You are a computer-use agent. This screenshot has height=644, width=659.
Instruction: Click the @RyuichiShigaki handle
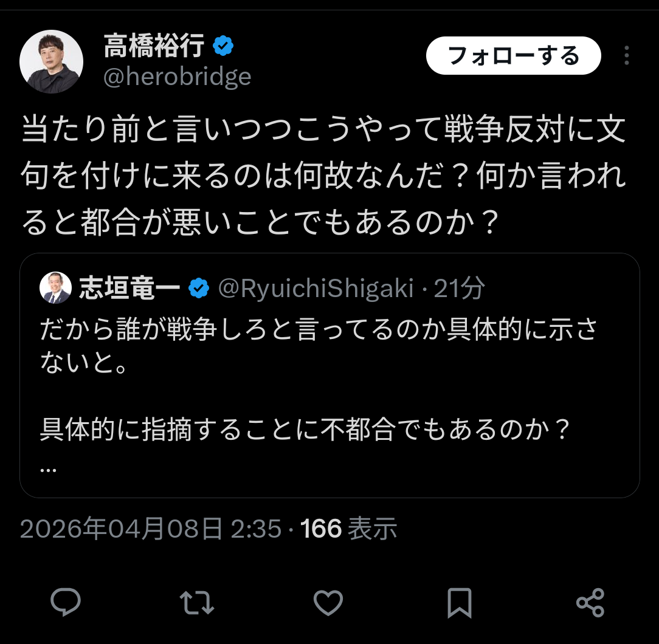(316, 289)
